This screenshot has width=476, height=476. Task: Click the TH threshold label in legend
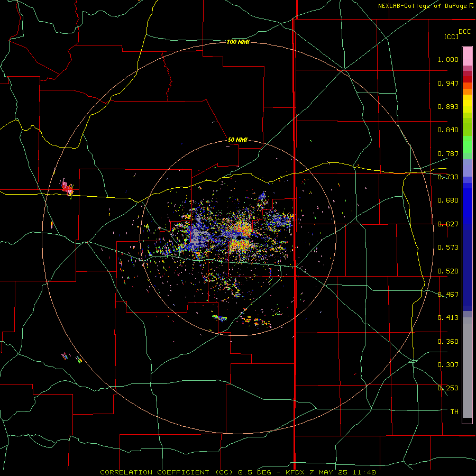(x=454, y=412)
